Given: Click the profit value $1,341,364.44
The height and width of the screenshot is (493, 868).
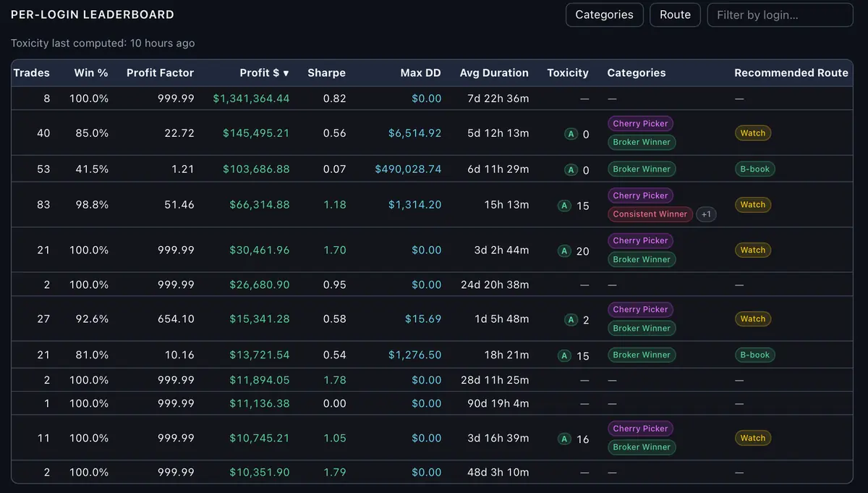Looking at the screenshot, I should (251, 98).
